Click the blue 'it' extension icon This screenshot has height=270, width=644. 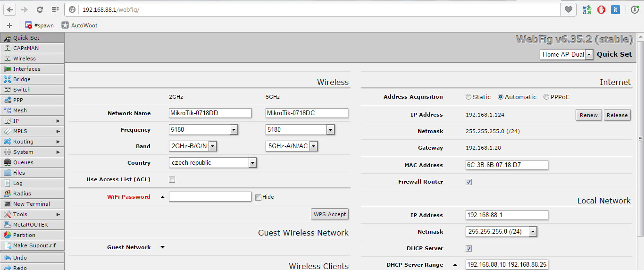pyautogui.click(x=615, y=9)
